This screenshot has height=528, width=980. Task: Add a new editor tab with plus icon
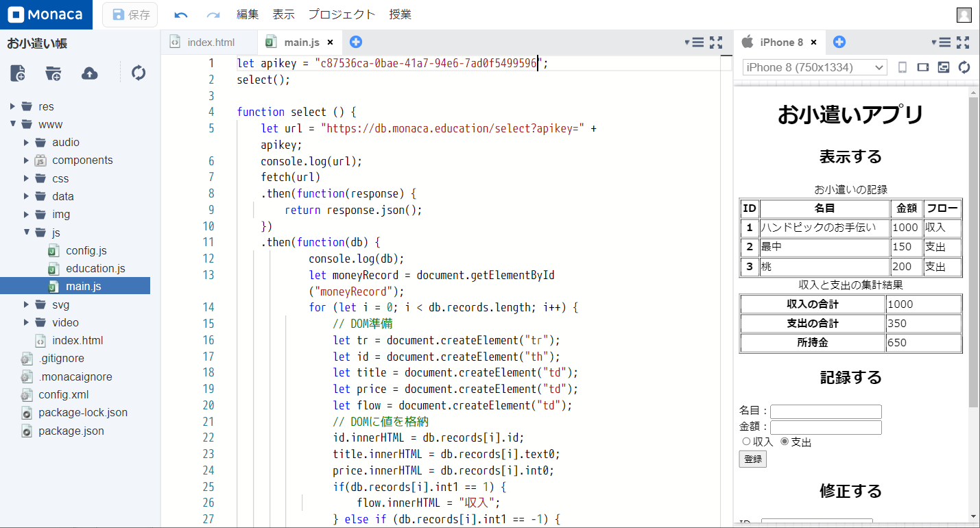click(x=355, y=42)
